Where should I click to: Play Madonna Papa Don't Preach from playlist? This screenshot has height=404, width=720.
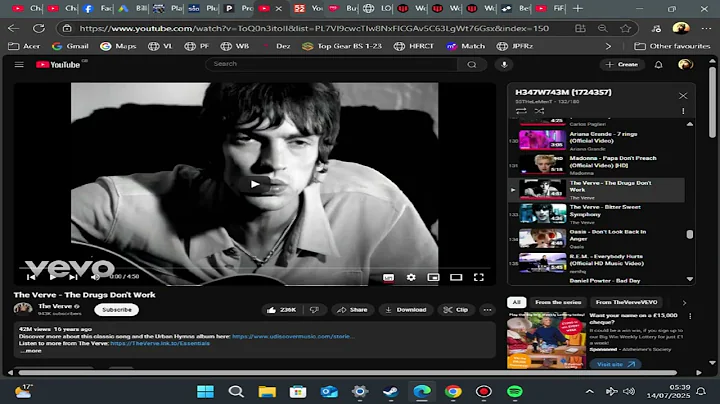tap(596, 165)
